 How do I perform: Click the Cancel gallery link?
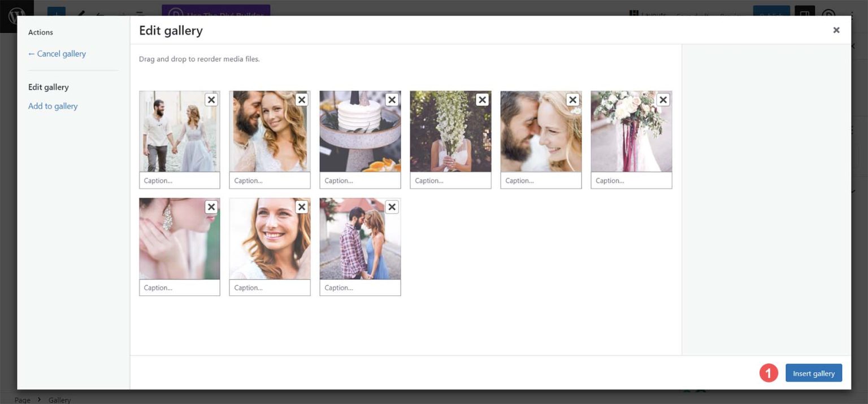pos(57,54)
